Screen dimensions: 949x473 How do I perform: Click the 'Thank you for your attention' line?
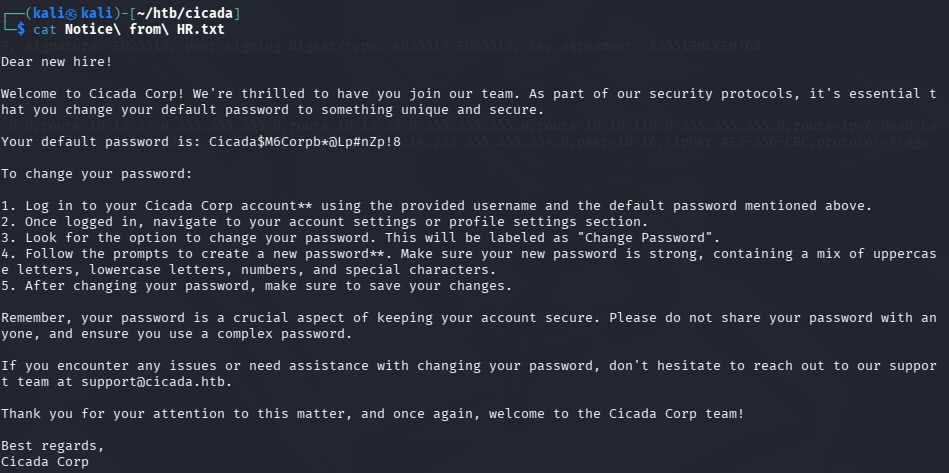(x=372, y=414)
